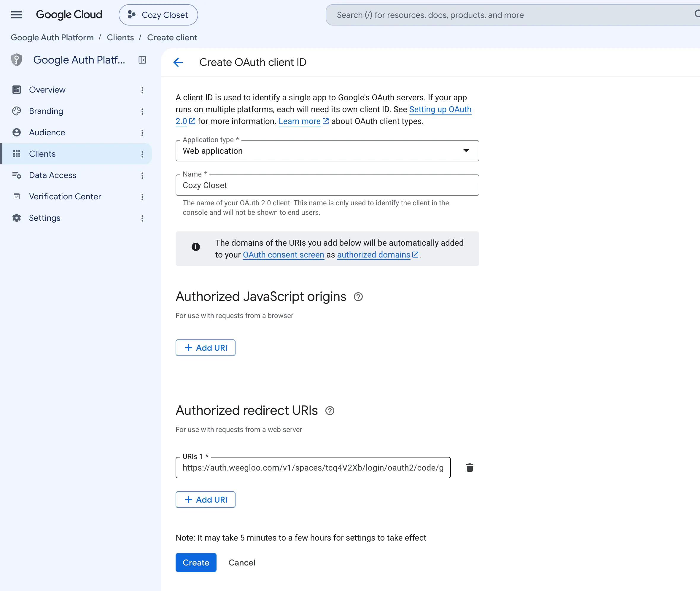Open the authorized domains link
The image size is (700, 591).
coord(373,255)
